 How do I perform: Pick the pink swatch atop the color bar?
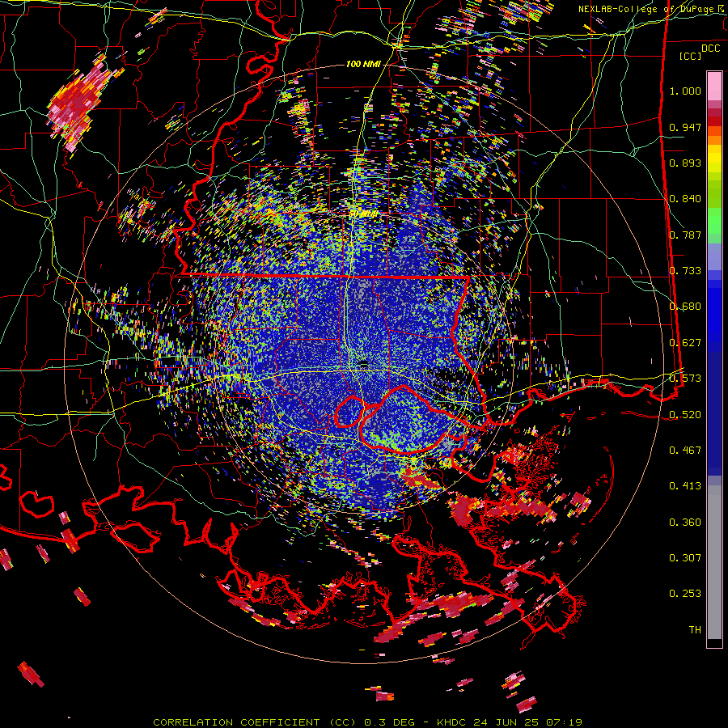(714, 86)
